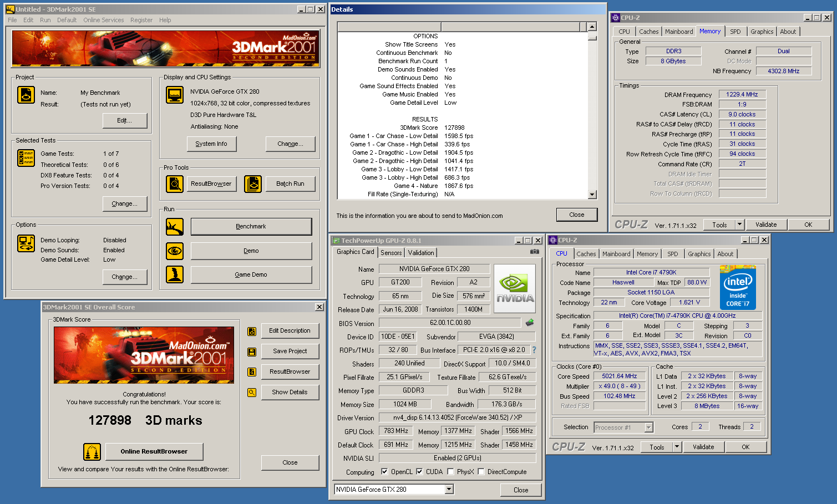Image resolution: width=837 pixels, height=504 pixels.
Task: Click the Driver Version field in GPU-Z
Action: pos(458,418)
